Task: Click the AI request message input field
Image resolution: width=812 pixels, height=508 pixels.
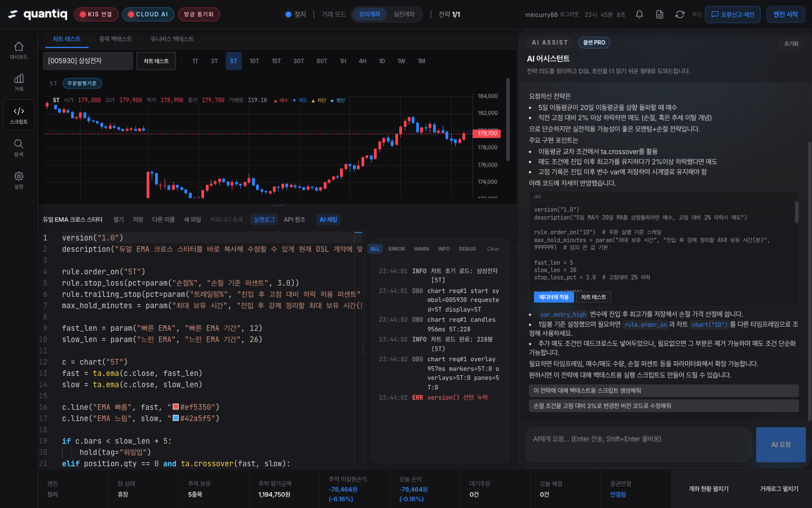Action: 637,444
